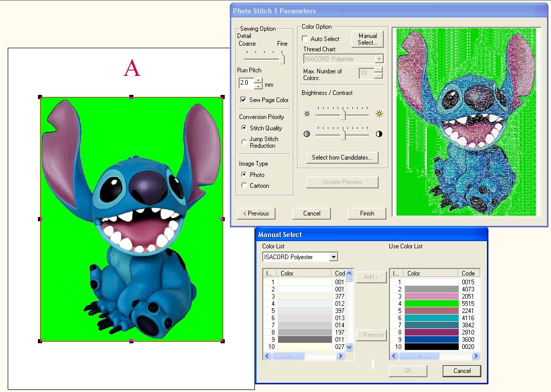
Task: Go back with Previous button
Action: click(256, 213)
